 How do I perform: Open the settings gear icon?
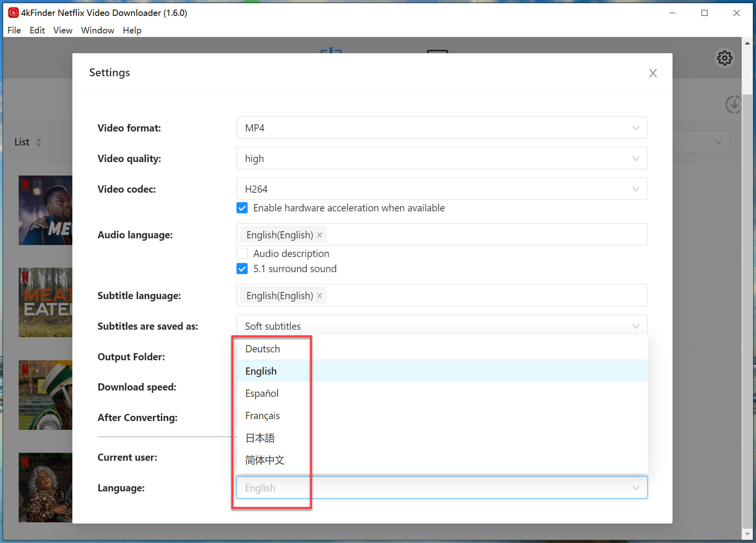(725, 58)
